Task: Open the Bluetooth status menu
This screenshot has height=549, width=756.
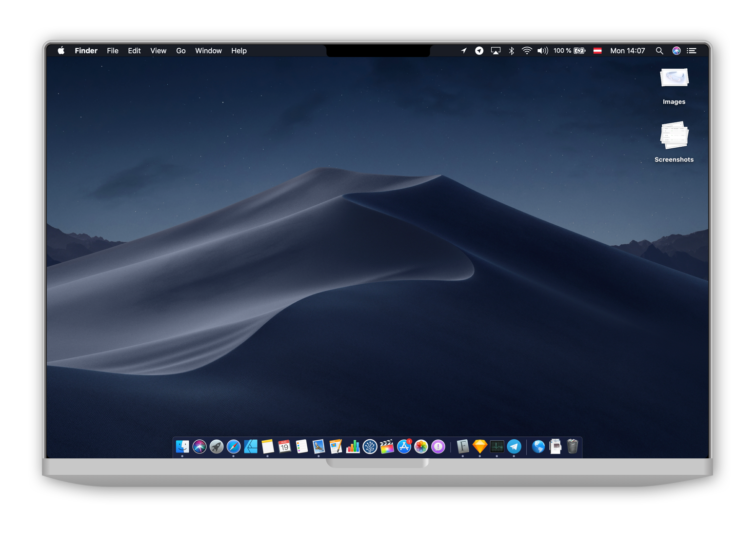Action: point(511,50)
